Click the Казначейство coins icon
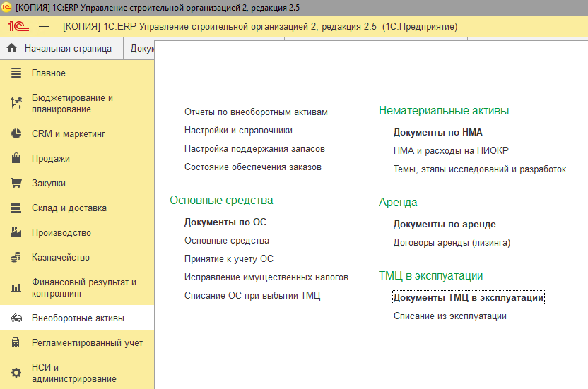Image resolution: width=588 pixels, height=389 pixels. pyautogui.click(x=16, y=258)
